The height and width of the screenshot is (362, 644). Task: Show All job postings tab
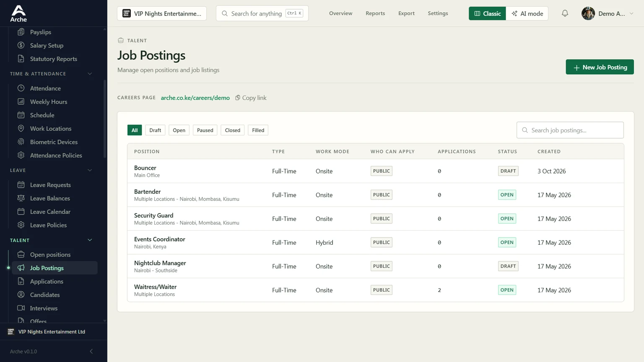135,130
